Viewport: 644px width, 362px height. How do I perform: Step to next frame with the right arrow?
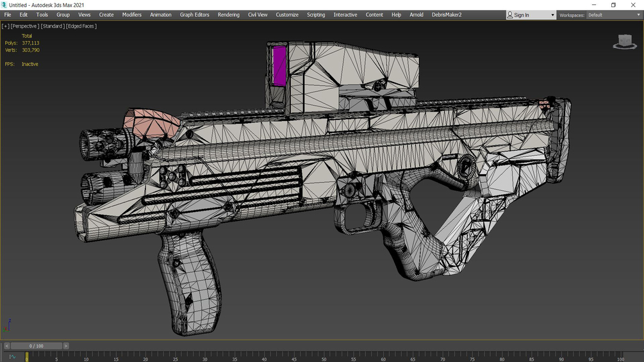[66, 346]
